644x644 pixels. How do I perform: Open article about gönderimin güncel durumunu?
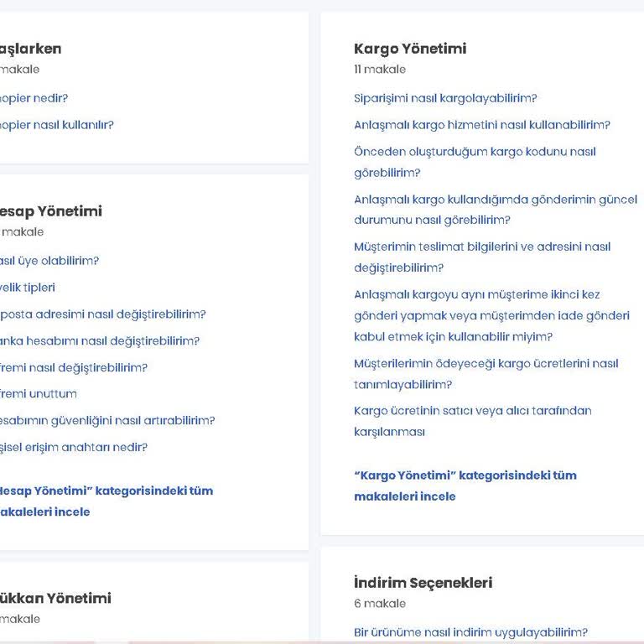tap(496, 210)
